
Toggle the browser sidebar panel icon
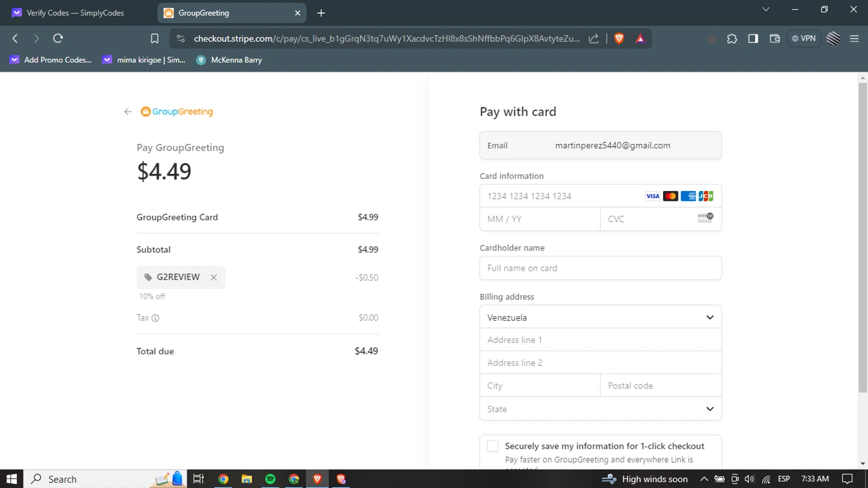[x=753, y=38]
